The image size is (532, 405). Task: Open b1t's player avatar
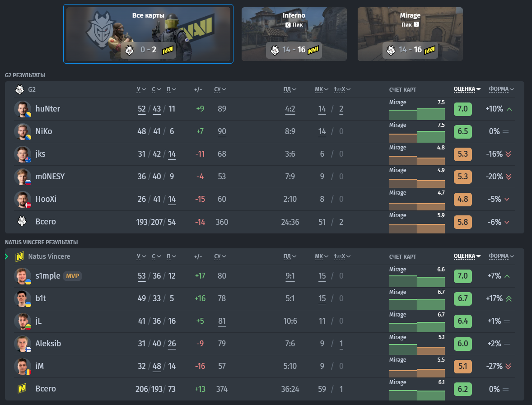click(x=23, y=298)
